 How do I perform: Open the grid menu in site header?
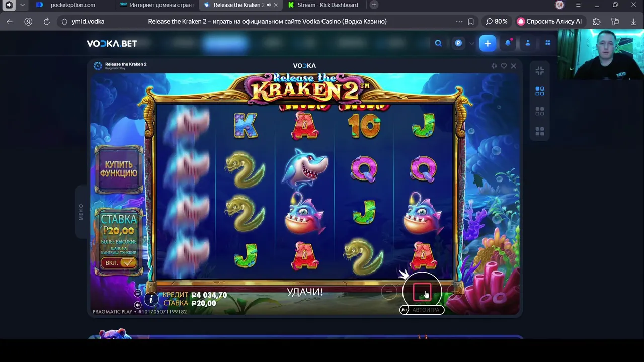pos(548,43)
